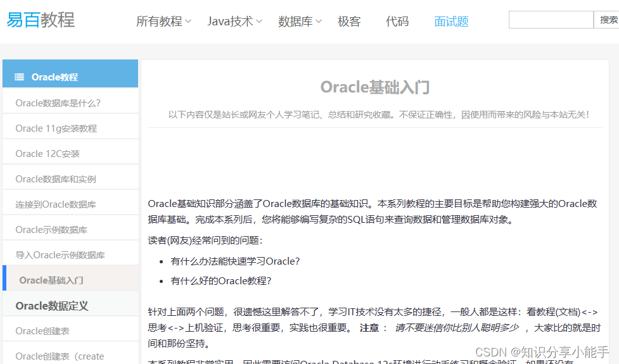Click the 易百教程 site logo
The image size is (619, 364).
[x=41, y=20]
